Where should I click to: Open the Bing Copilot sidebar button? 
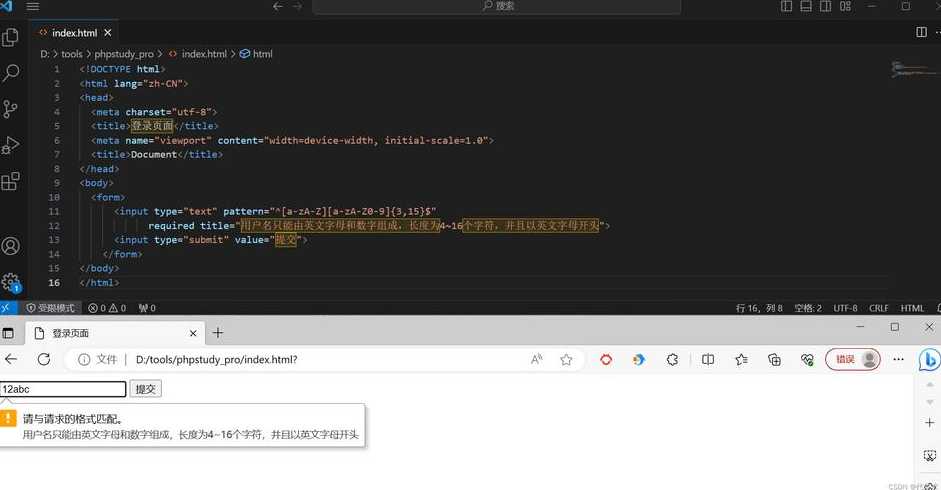[929, 359]
